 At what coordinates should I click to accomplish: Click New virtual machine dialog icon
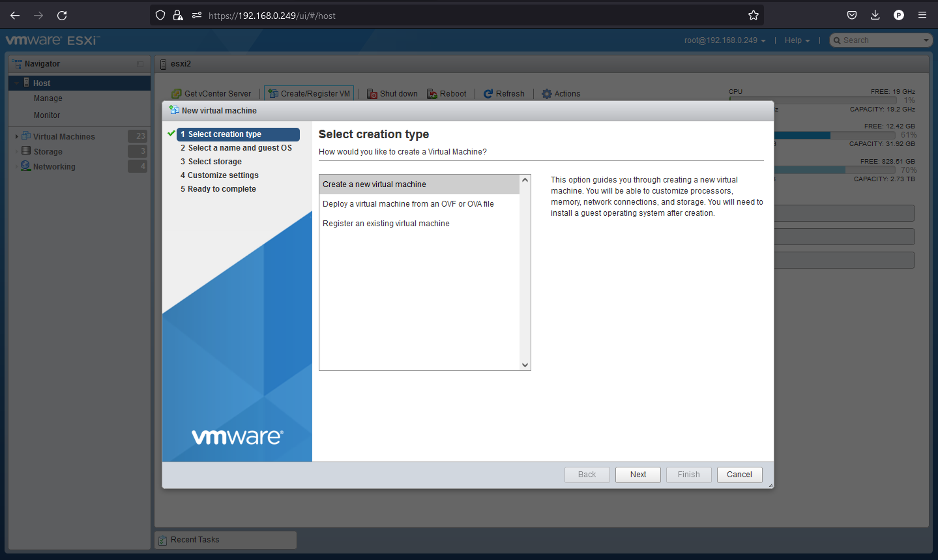pyautogui.click(x=174, y=110)
